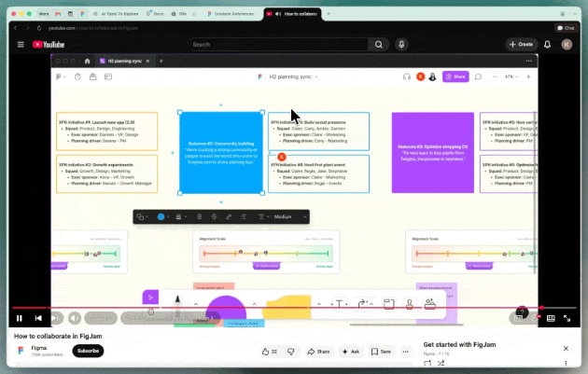Open YouTube notifications bell
The width and height of the screenshot is (588, 374).
(547, 45)
